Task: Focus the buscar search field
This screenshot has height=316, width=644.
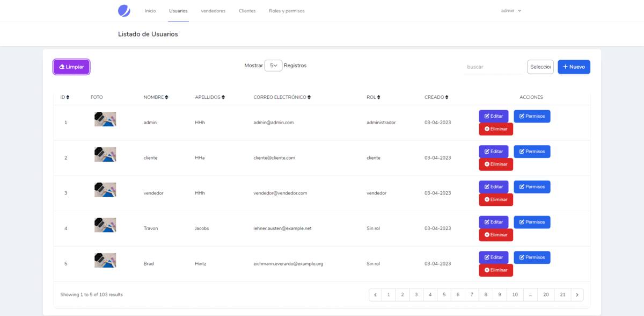Action: tap(493, 67)
